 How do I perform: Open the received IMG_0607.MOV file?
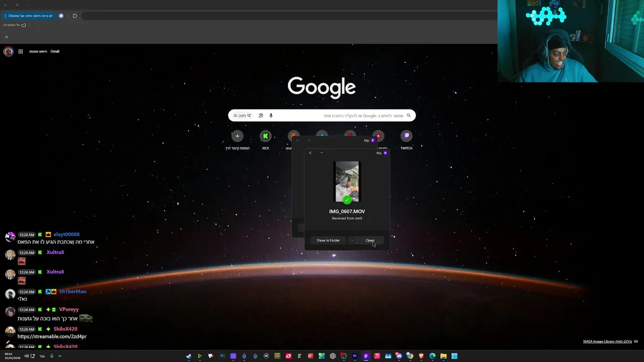(370, 240)
